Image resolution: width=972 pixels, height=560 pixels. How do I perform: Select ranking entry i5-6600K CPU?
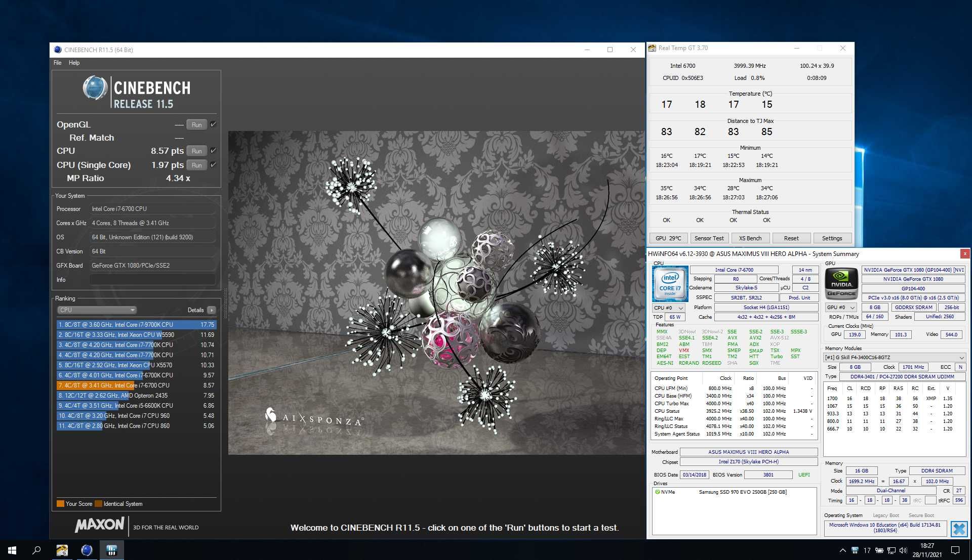click(136, 406)
